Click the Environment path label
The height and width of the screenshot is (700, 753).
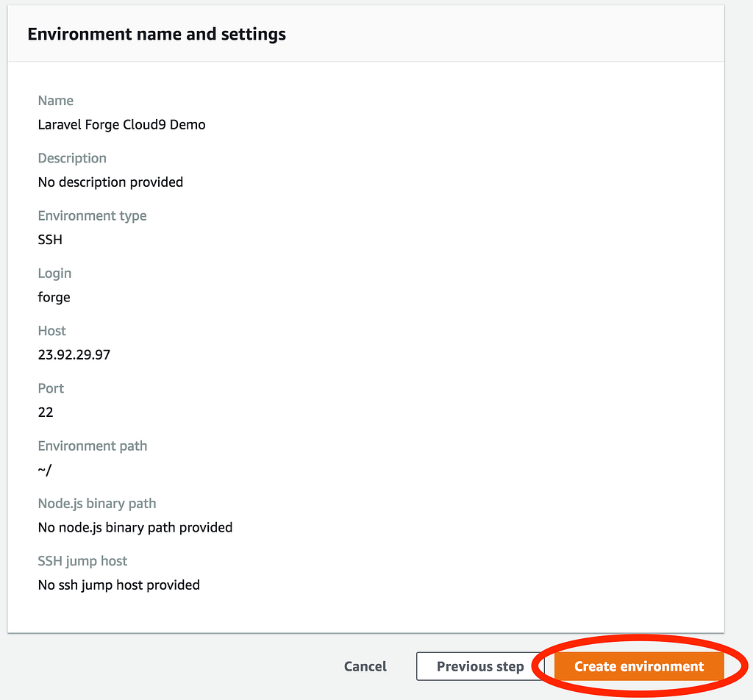pos(93,446)
